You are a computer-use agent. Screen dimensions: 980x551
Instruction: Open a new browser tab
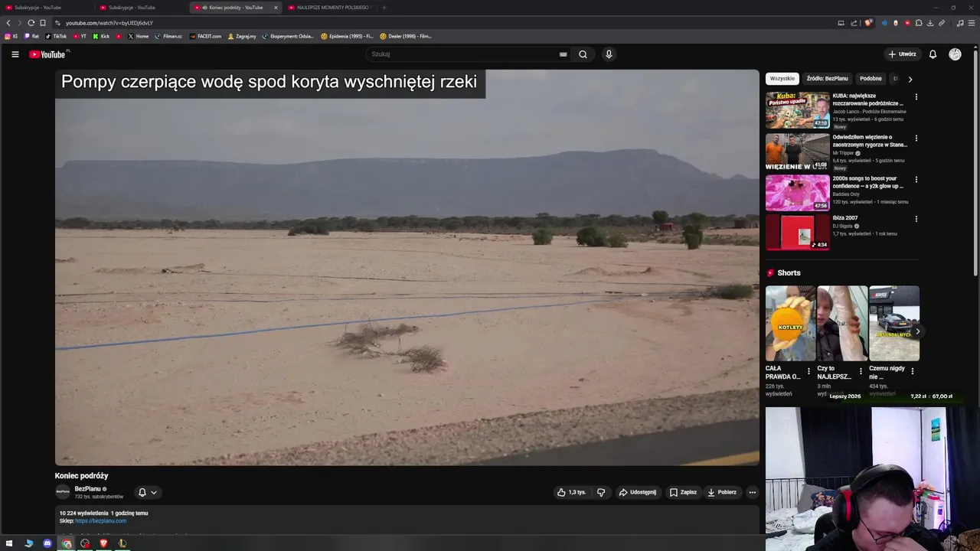click(x=384, y=8)
